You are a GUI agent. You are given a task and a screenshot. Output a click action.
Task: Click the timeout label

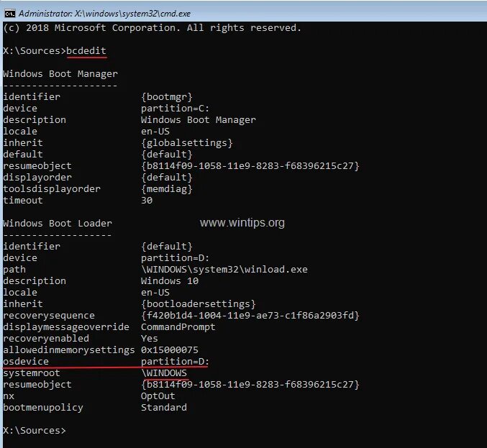(x=23, y=200)
